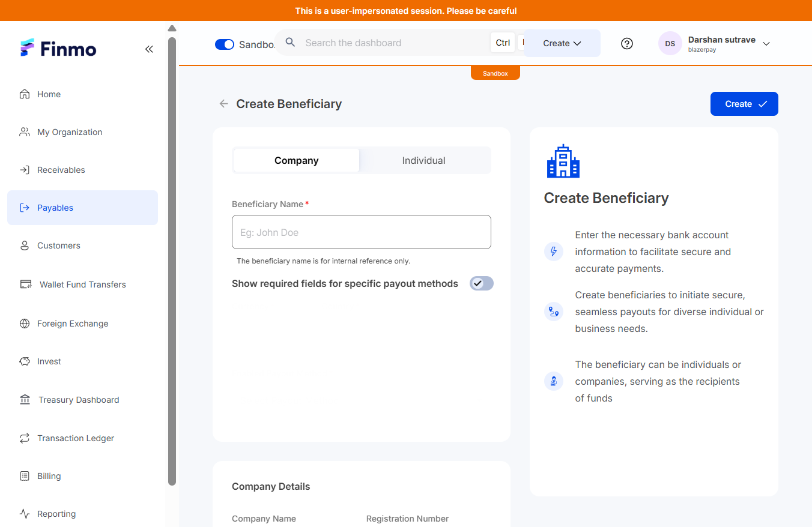Open Wallet Fund Transfers in the sidebar

coord(83,285)
